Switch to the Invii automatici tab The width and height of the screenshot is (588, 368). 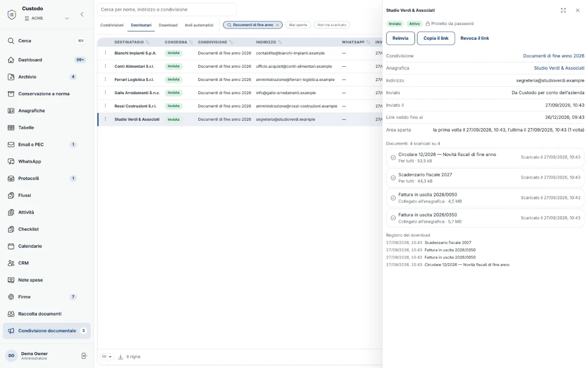(199, 25)
